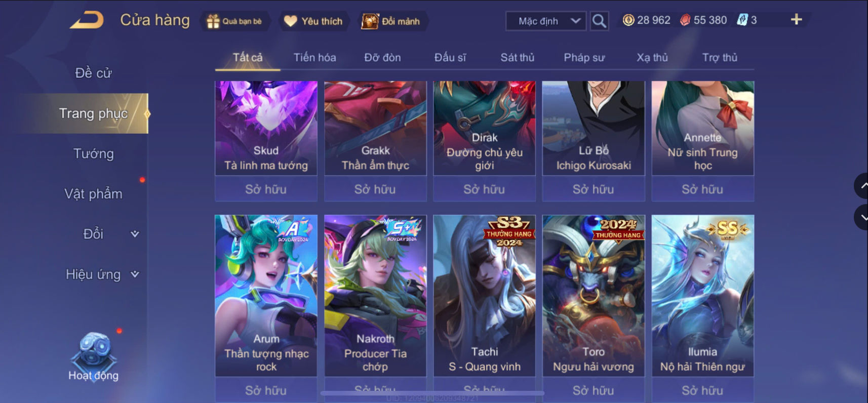Open the search magnifier icon
868x403 pixels.
coord(599,21)
